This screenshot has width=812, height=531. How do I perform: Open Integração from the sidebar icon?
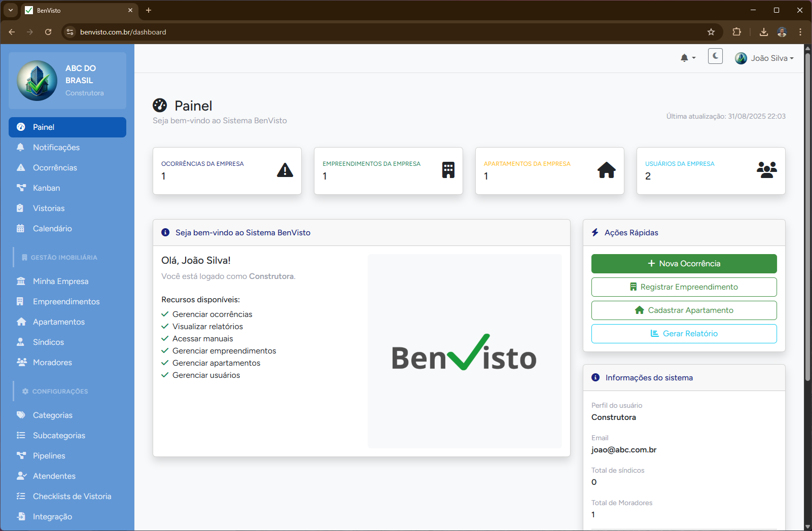coord(21,516)
